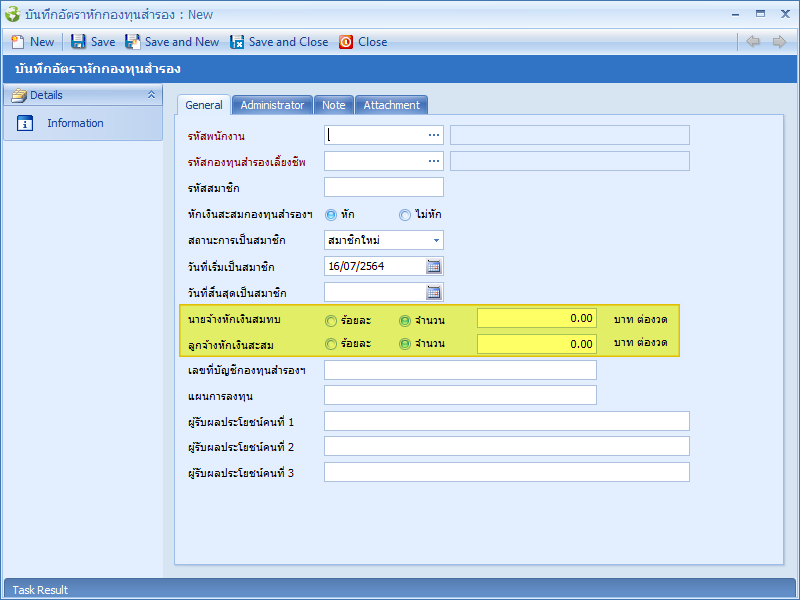Screen dimensions: 800x600
Task: Open สถานะการเป็นสมาชิก dropdown
Action: (436, 240)
